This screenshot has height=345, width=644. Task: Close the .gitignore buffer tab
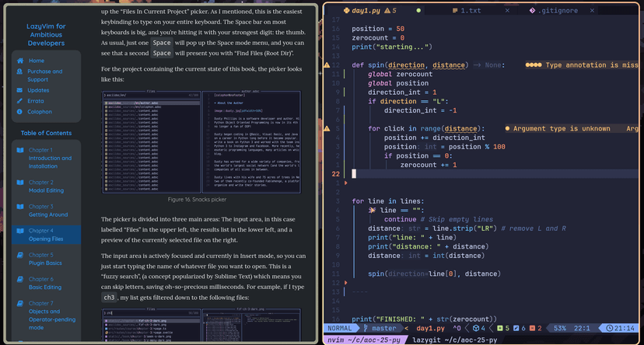tap(593, 11)
